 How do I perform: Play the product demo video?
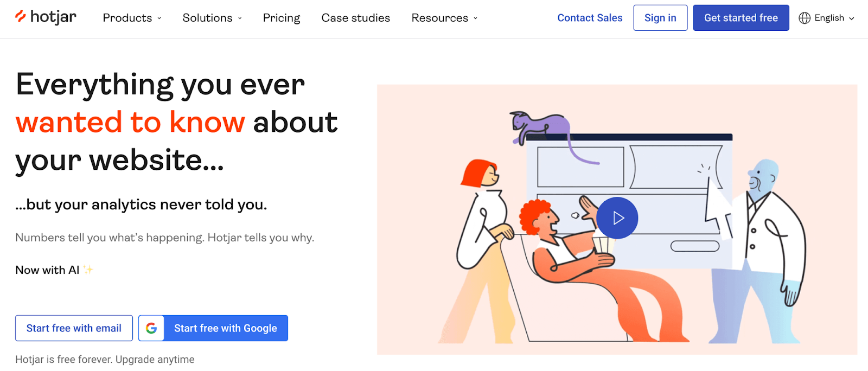[617, 217]
